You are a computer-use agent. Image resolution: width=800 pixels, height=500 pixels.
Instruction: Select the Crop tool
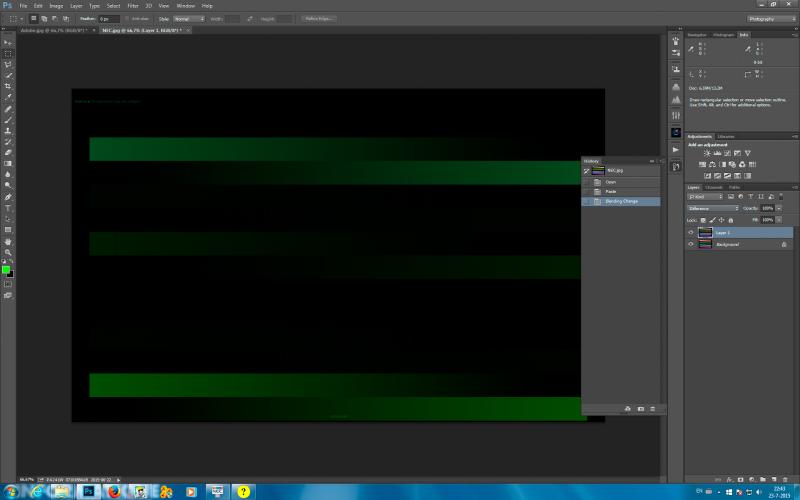(8, 86)
